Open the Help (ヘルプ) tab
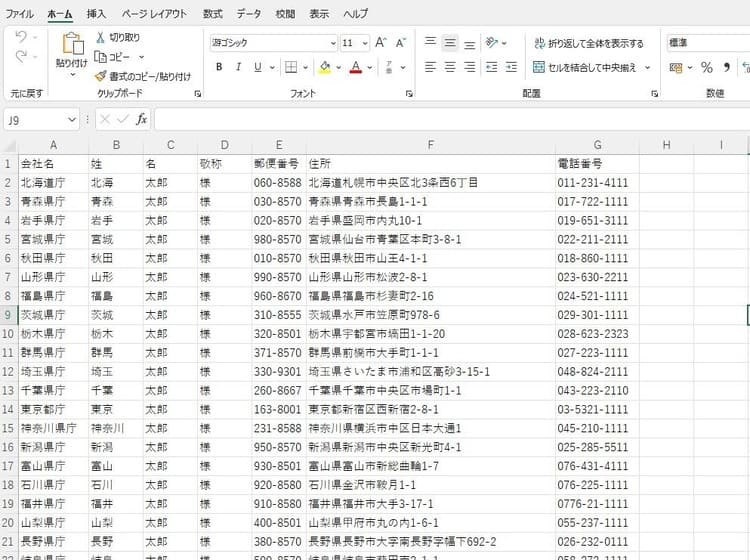This screenshot has height=560, width=750. 355,14
